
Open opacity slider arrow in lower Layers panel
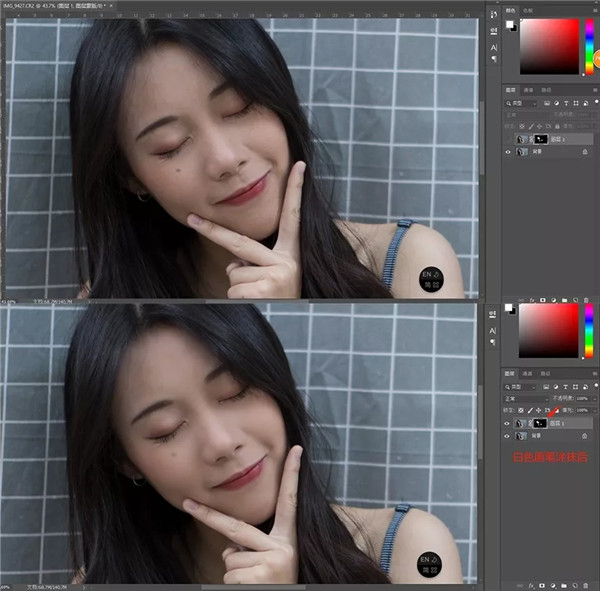pos(594,399)
